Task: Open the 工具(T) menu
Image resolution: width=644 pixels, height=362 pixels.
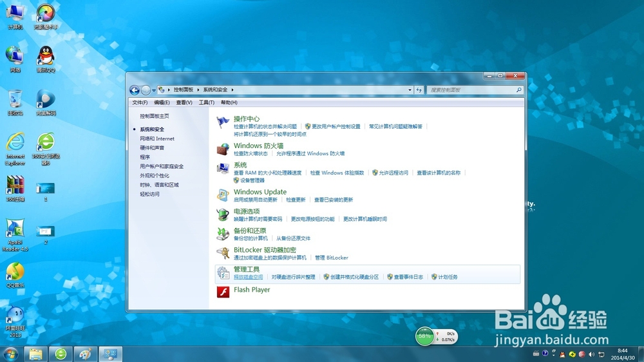Action: point(207,102)
